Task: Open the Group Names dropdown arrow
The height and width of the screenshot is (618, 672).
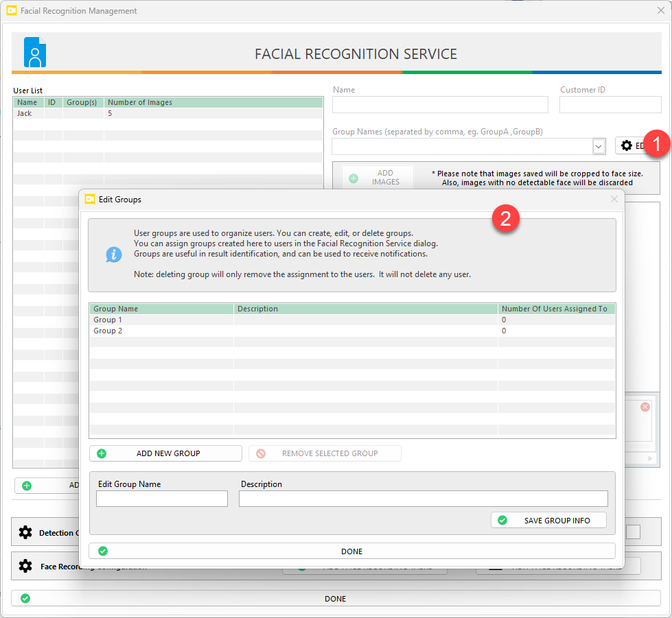Action: pos(599,146)
